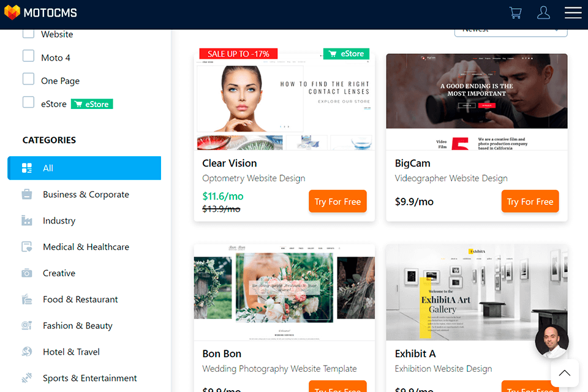Tick the Website checkbox
588x392 pixels.
tap(28, 34)
